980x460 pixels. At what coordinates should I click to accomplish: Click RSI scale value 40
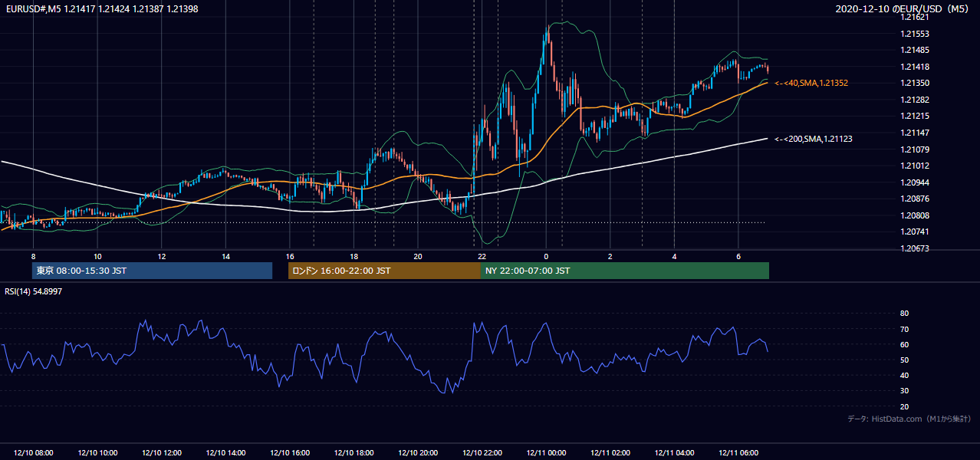(904, 375)
